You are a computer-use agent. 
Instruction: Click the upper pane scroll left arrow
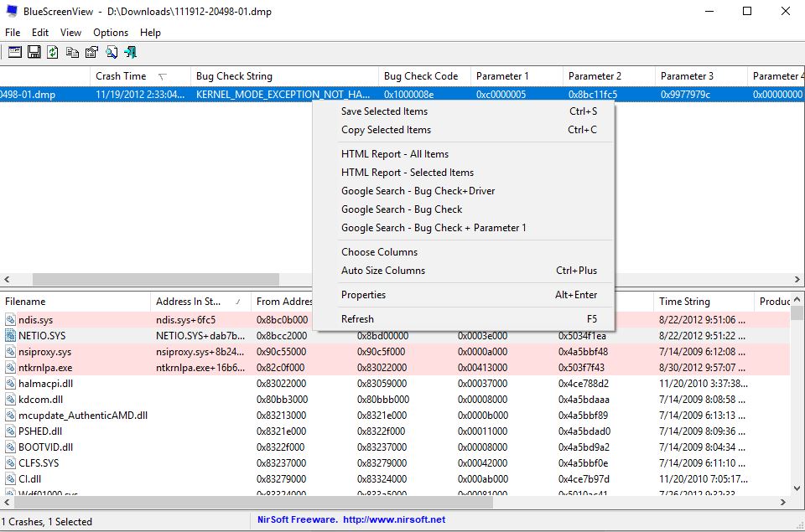7,279
